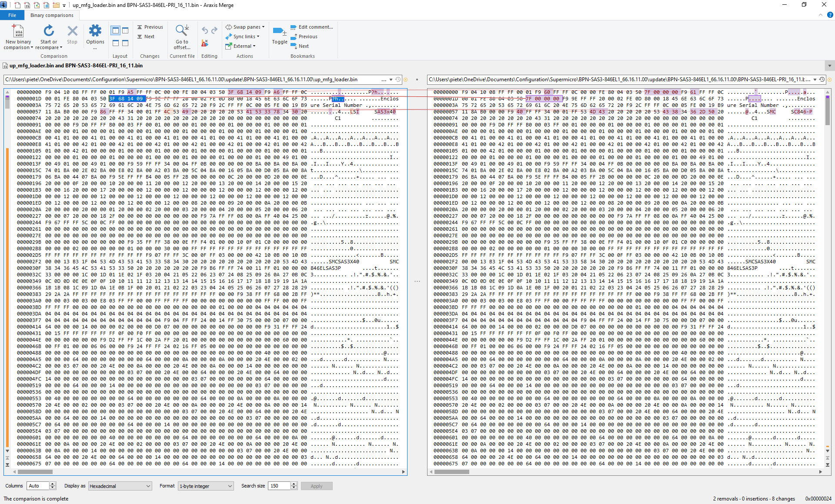Open Format 1-byte integer dropdown
Viewport: 835px width, 504px height.
[206, 486]
